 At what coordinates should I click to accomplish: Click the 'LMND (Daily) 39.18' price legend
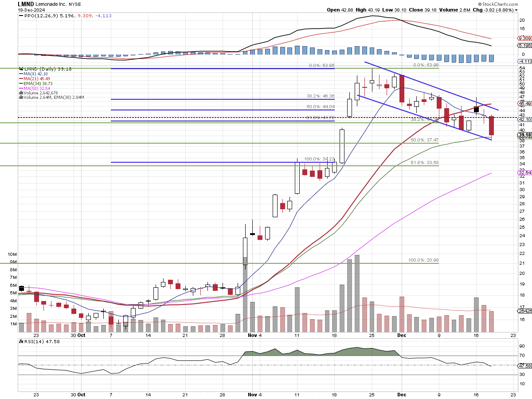point(45,69)
